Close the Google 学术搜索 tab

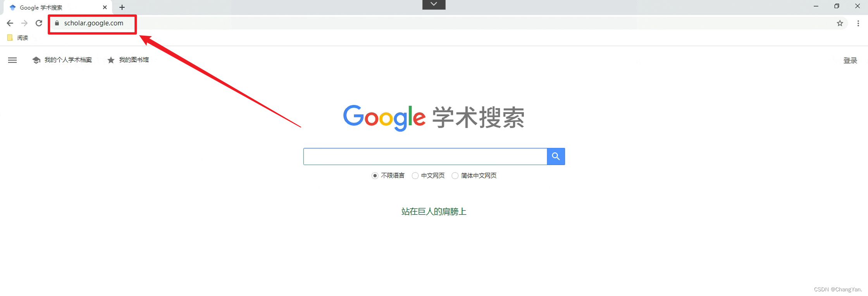tap(105, 7)
